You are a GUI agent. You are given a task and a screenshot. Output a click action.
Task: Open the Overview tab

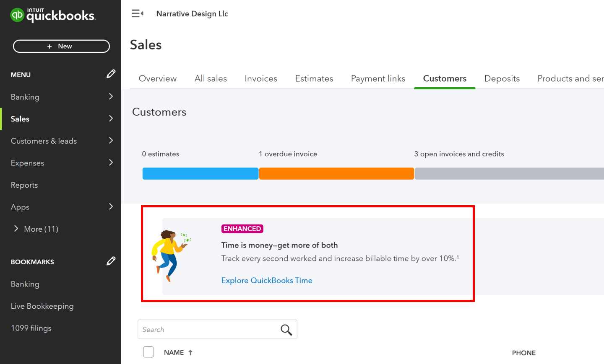(x=158, y=78)
